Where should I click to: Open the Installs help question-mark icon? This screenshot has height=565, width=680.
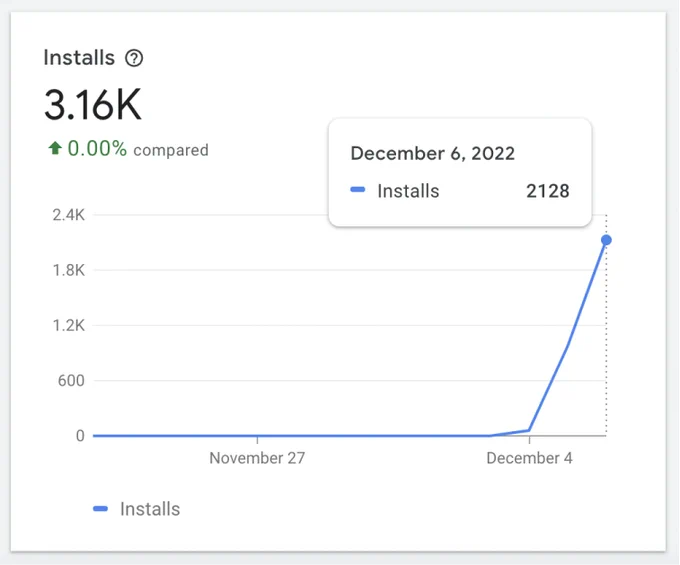click(x=134, y=58)
